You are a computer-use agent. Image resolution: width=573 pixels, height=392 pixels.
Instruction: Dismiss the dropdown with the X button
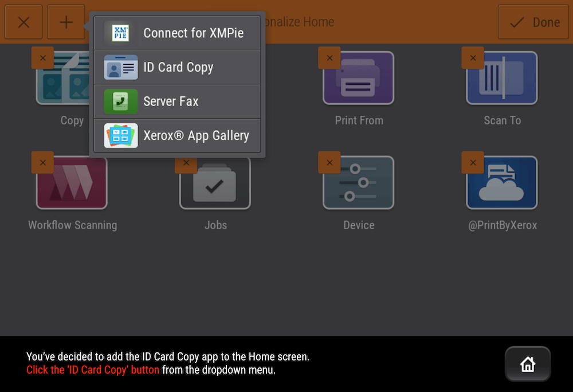(x=23, y=22)
